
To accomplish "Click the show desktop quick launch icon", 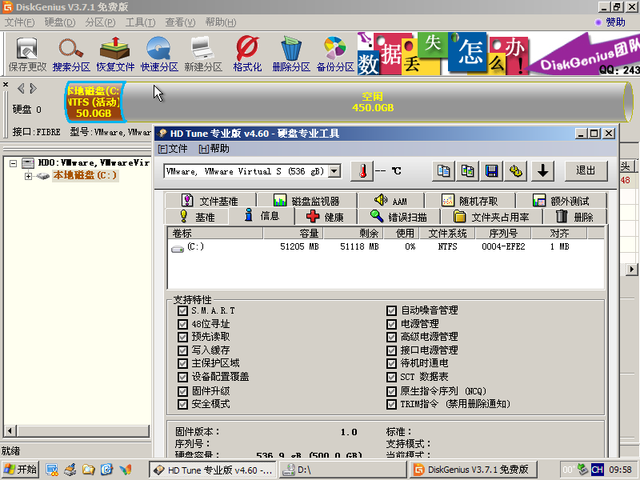I will click(52, 470).
